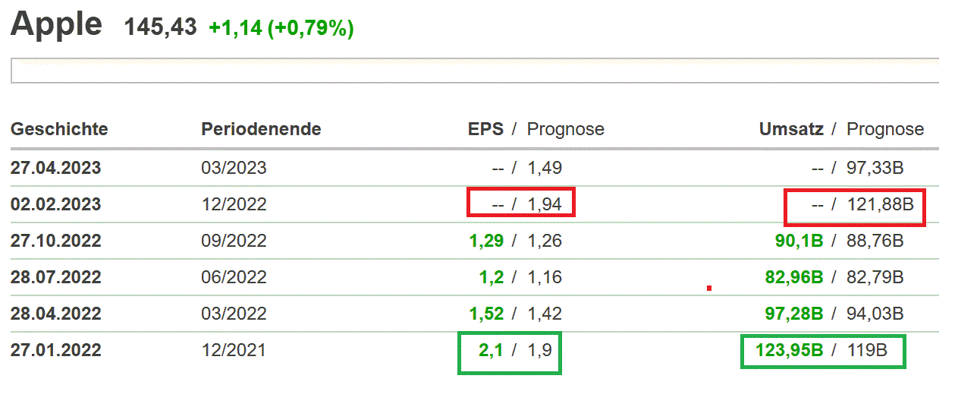Click the Umsatz column header
The height and width of the screenshot is (404, 980).
(791, 129)
